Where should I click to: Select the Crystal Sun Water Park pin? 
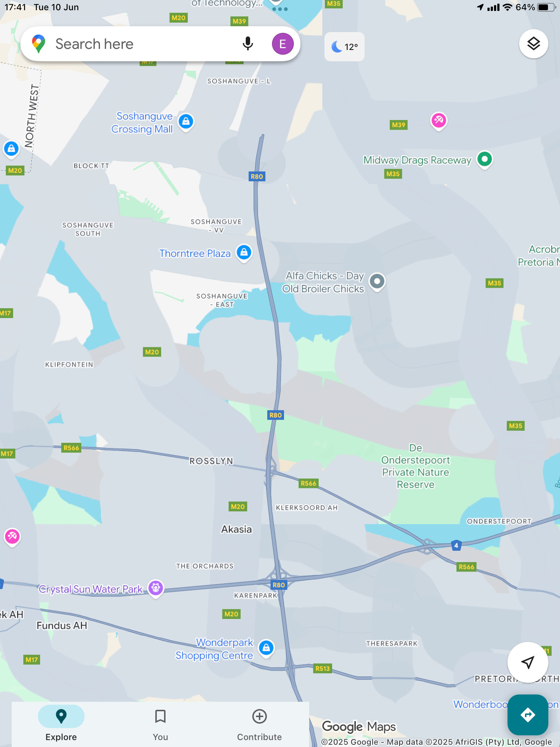pos(156,589)
